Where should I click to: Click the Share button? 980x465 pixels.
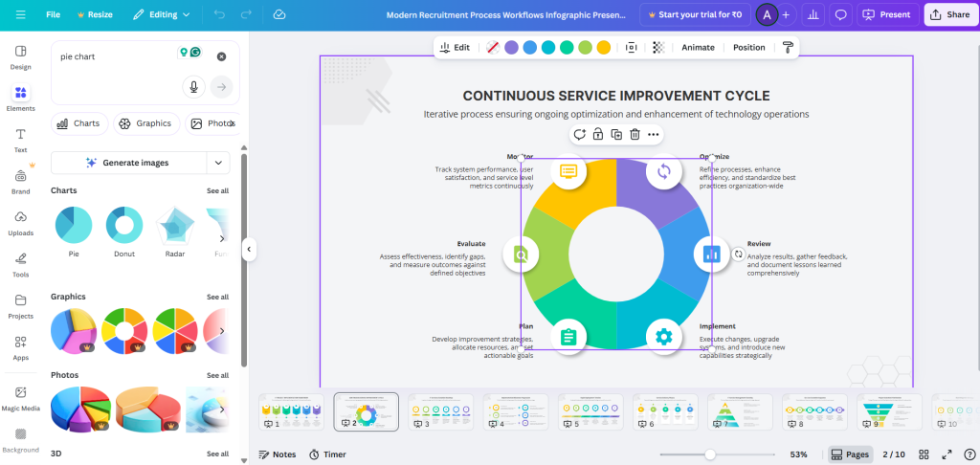pyautogui.click(x=947, y=15)
